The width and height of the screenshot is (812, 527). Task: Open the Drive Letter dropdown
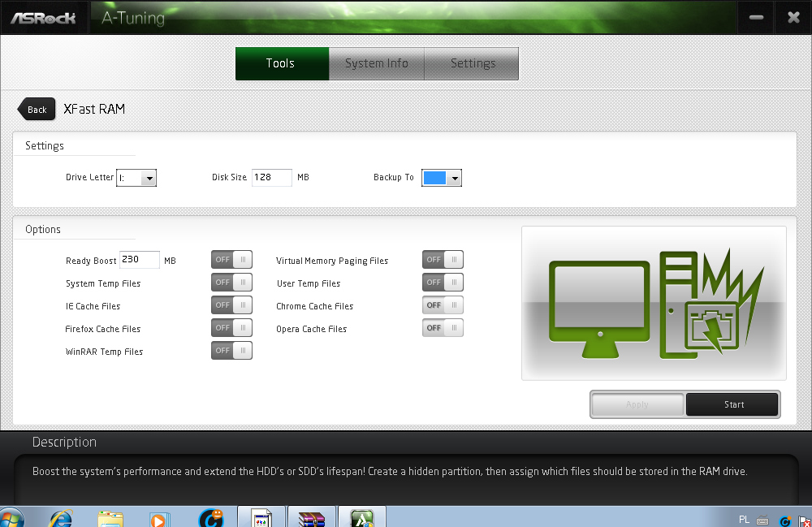pyautogui.click(x=136, y=178)
